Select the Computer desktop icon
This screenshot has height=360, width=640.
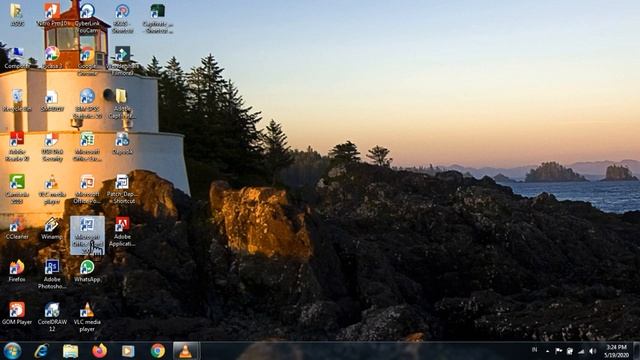17,58
